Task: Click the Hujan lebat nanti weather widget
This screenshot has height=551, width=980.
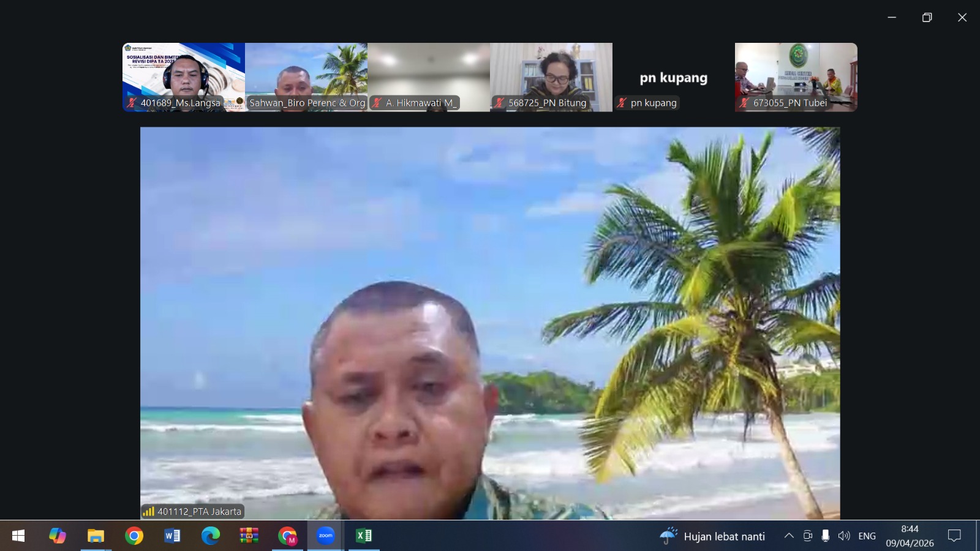Action: click(712, 536)
